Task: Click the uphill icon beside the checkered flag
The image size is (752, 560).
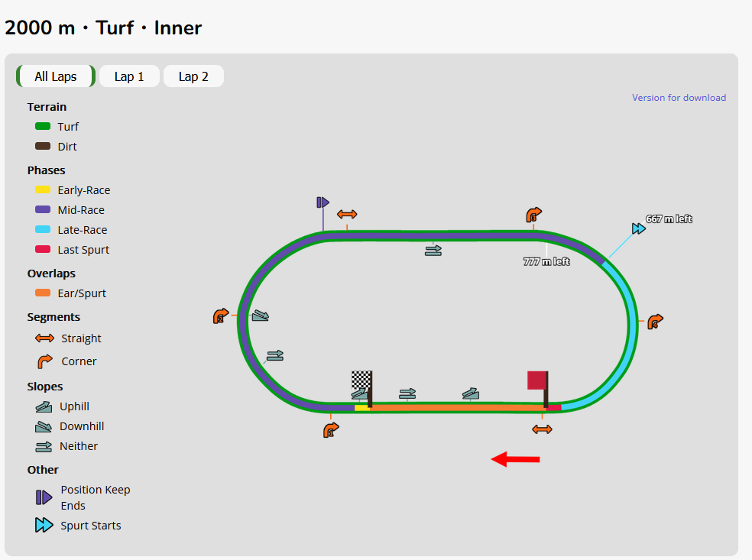Action: click(358, 393)
